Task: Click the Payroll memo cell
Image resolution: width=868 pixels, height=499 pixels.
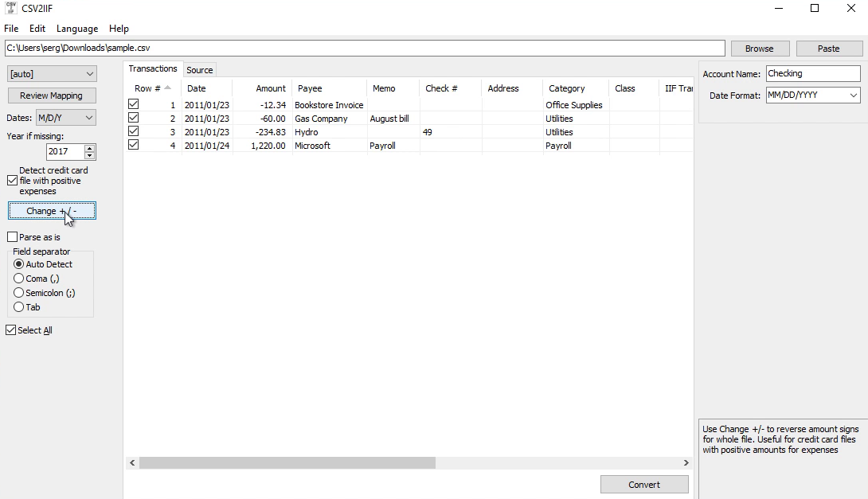Action: (x=393, y=146)
